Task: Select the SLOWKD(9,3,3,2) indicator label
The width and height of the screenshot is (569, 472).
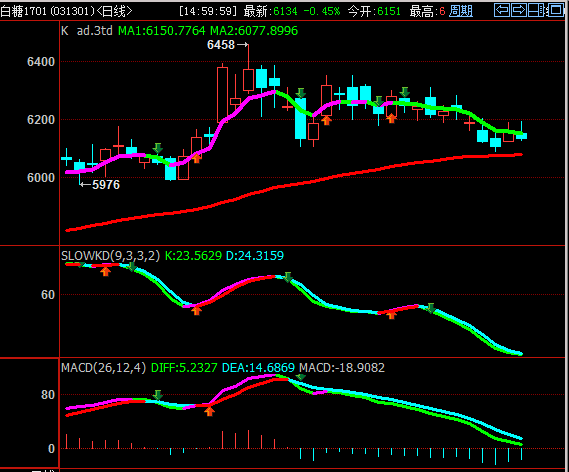Action: tap(110, 256)
